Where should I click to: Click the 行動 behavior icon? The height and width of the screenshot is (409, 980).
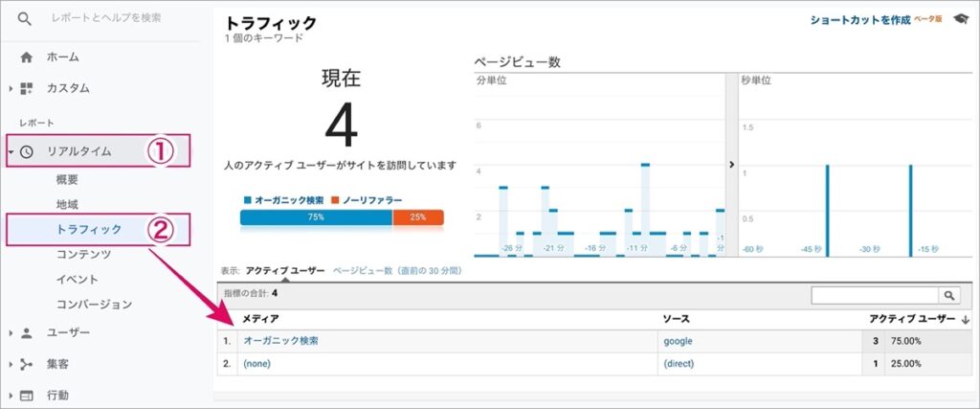[x=26, y=396]
